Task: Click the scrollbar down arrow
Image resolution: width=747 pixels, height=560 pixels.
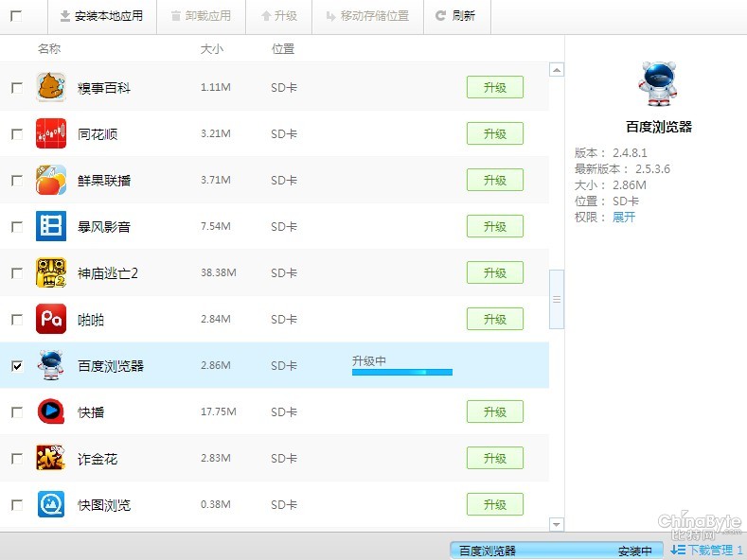Action: click(557, 524)
